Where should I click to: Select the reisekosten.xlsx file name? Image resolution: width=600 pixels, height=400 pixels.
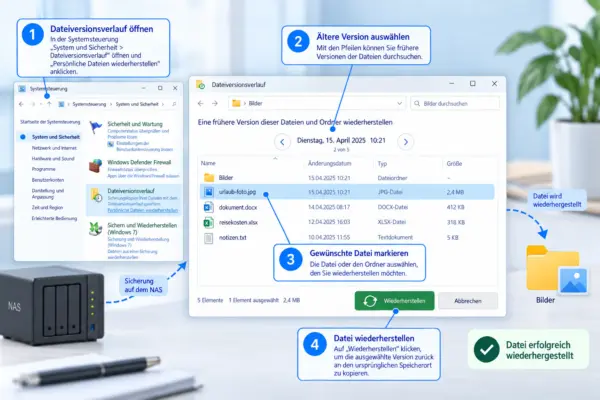click(x=238, y=222)
